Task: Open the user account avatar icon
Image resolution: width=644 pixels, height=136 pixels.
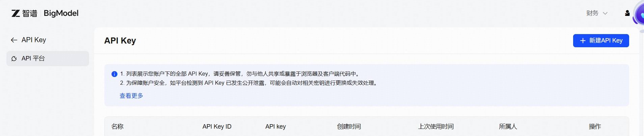Action: click(627, 13)
